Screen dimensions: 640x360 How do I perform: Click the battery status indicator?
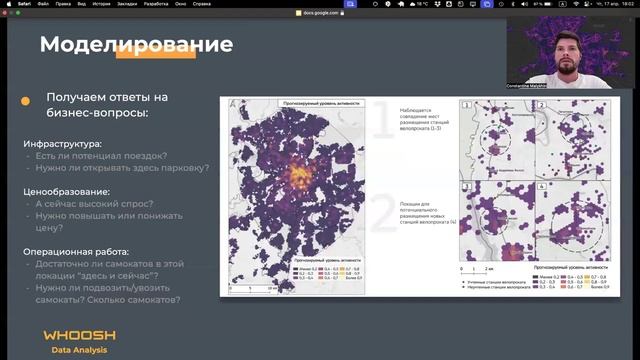[x=542, y=4]
